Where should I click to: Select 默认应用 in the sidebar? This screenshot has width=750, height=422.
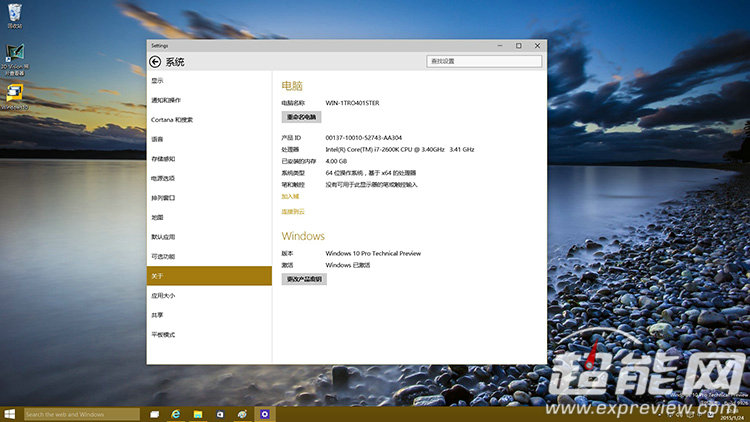[x=163, y=237]
